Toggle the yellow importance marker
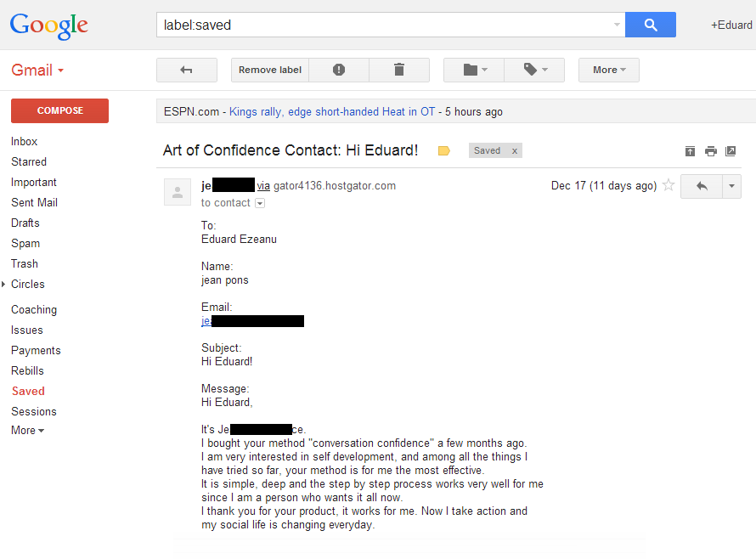This screenshot has width=756, height=559. (x=444, y=151)
